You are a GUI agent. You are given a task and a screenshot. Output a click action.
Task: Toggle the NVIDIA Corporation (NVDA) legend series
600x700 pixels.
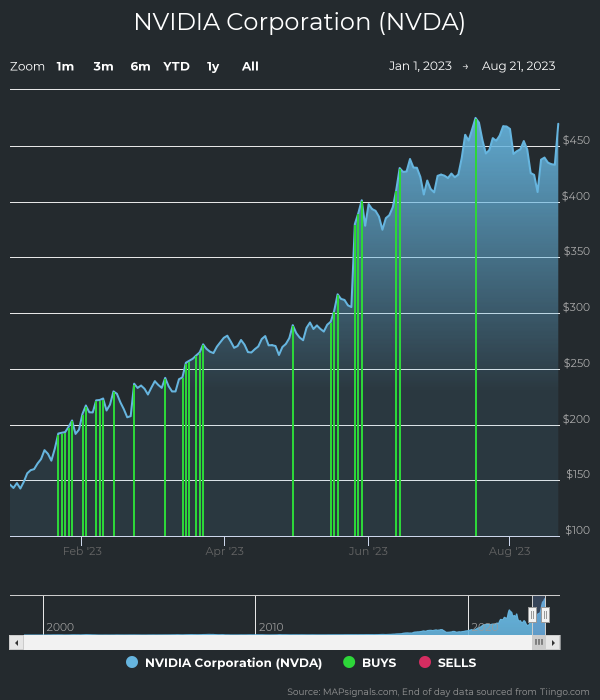pyautogui.click(x=224, y=662)
